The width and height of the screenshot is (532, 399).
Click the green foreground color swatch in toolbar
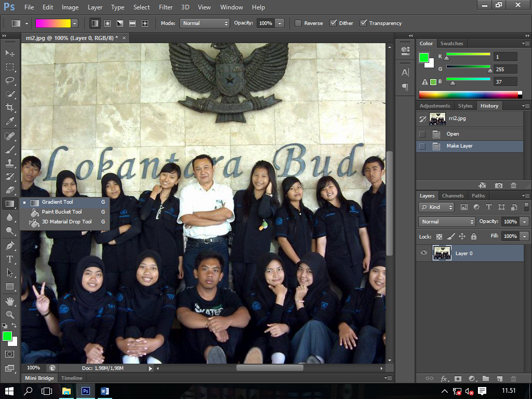(x=7, y=336)
